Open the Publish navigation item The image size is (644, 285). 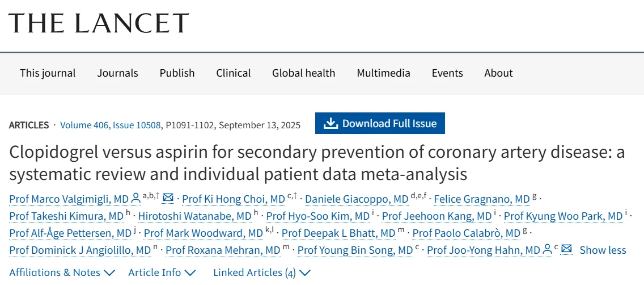177,73
